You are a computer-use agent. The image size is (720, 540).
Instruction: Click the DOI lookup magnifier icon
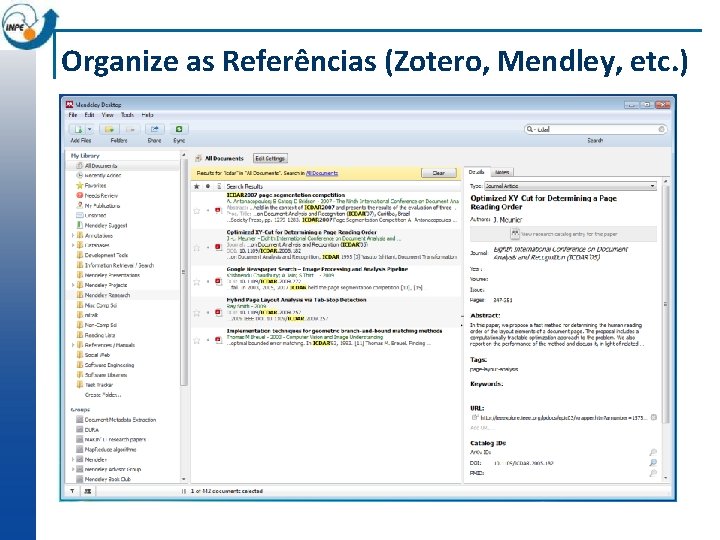[x=653, y=463]
